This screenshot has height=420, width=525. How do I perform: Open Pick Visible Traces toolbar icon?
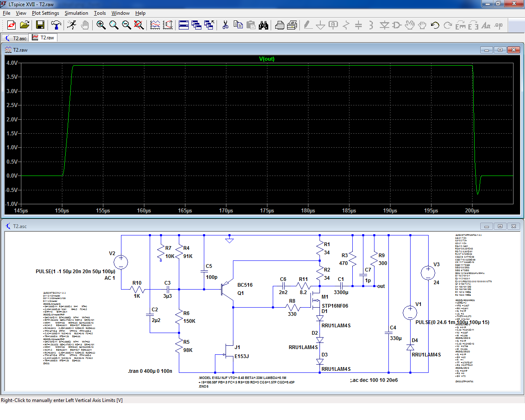(155, 25)
